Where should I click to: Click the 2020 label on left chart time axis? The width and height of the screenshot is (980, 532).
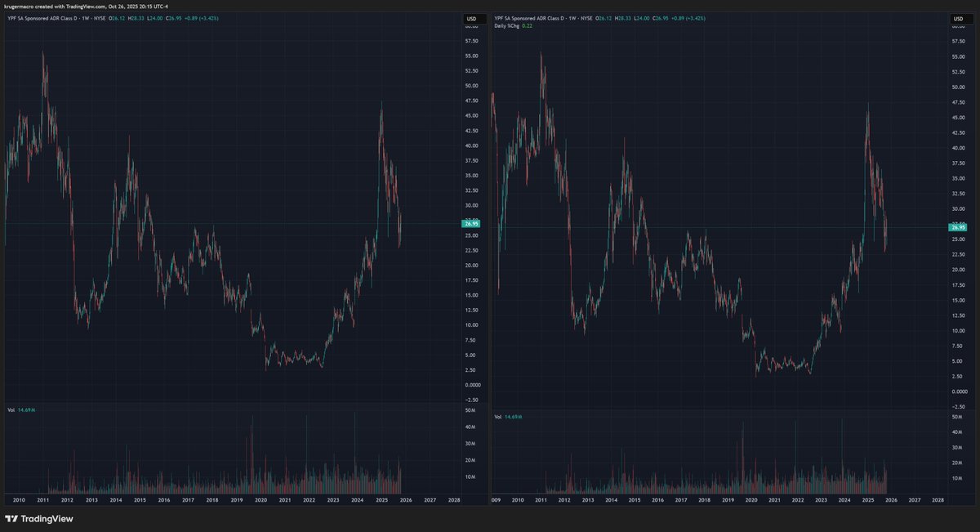coord(261,499)
